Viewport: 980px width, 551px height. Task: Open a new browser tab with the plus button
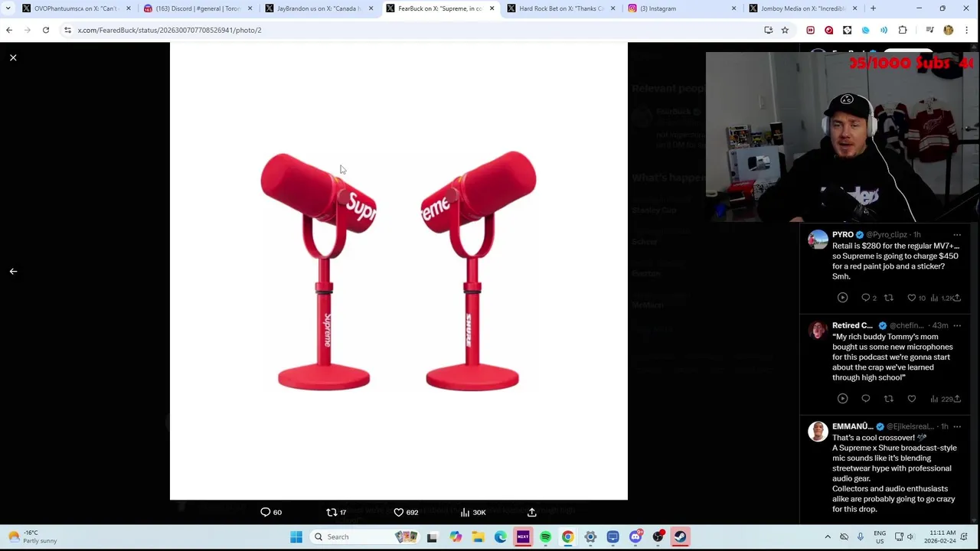(873, 8)
